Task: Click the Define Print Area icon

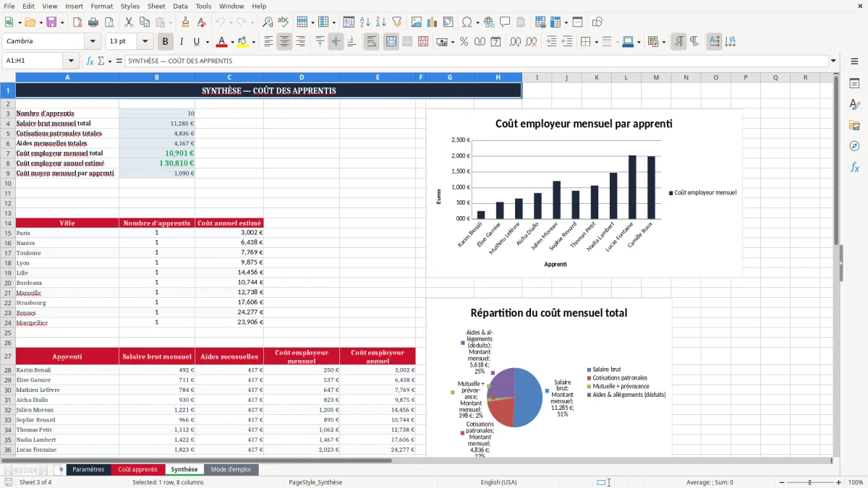Action: pyautogui.click(x=540, y=22)
